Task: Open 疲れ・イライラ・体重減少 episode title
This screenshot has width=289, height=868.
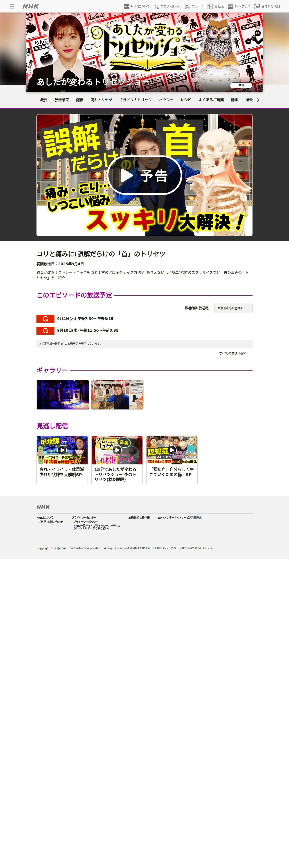Action: click(x=62, y=472)
